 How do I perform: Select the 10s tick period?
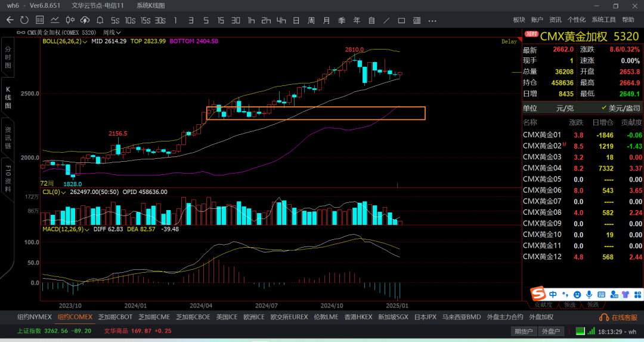click(130, 20)
